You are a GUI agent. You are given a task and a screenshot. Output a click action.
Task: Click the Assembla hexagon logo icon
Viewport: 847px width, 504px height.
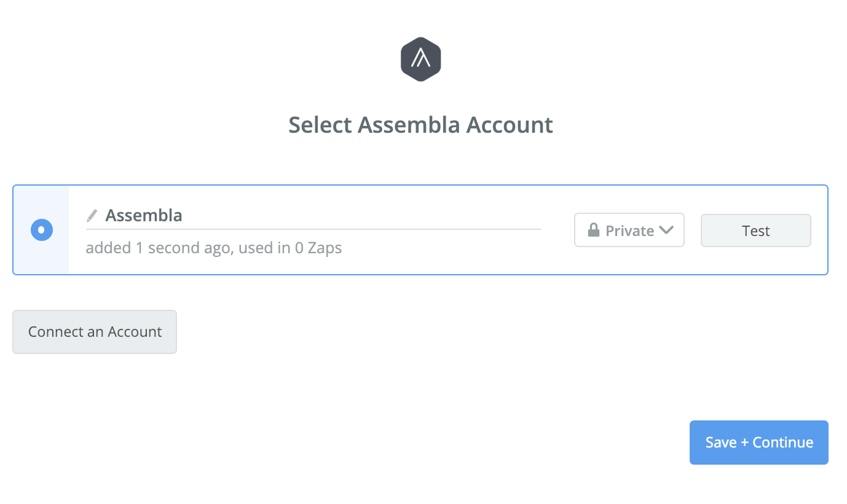[421, 59]
